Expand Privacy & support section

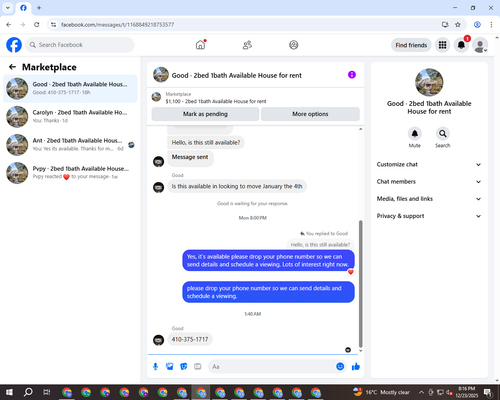(x=429, y=216)
